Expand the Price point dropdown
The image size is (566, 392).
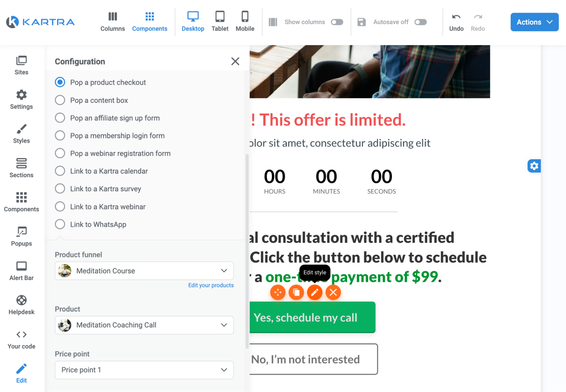[x=144, y=370]
